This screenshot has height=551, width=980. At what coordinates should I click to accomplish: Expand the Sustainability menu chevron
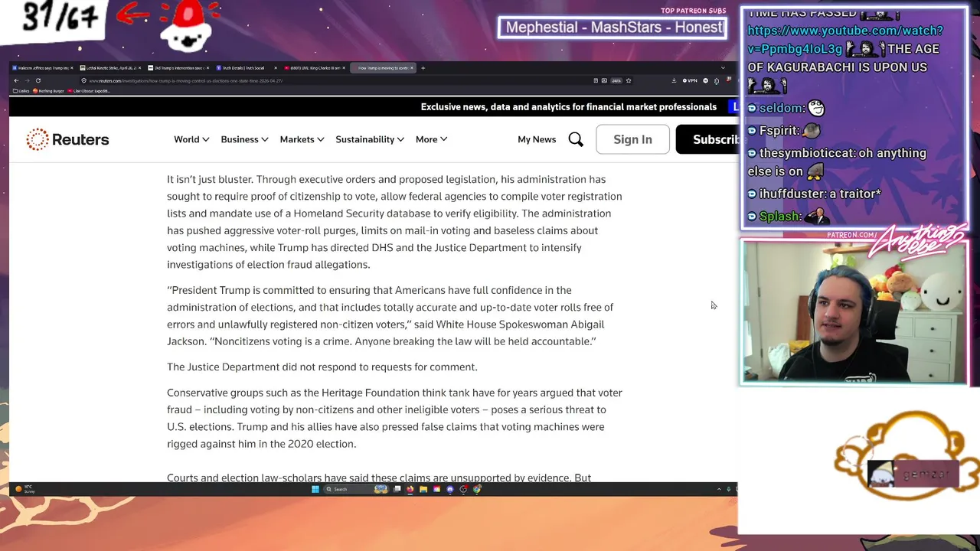pyautogui.click(x=400, y=139)
